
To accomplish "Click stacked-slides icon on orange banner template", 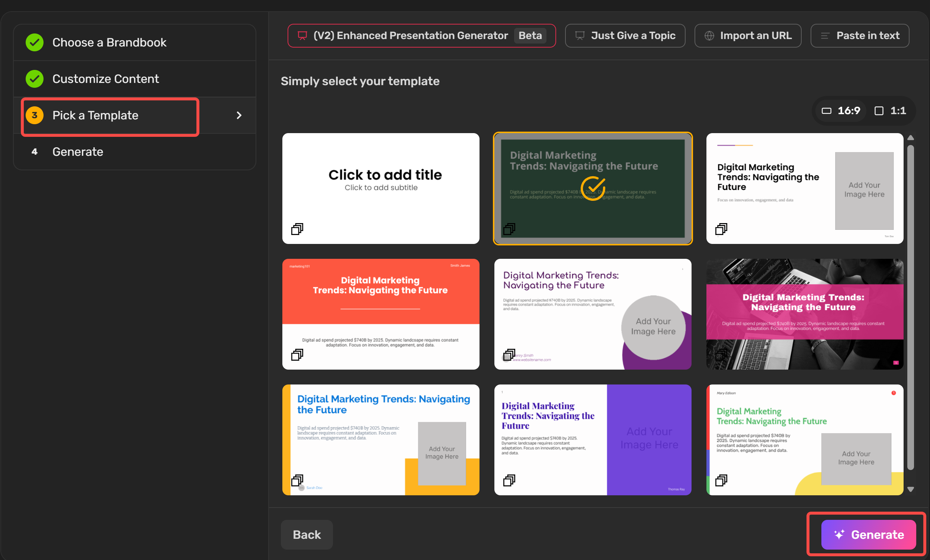I will coord(297,355).
